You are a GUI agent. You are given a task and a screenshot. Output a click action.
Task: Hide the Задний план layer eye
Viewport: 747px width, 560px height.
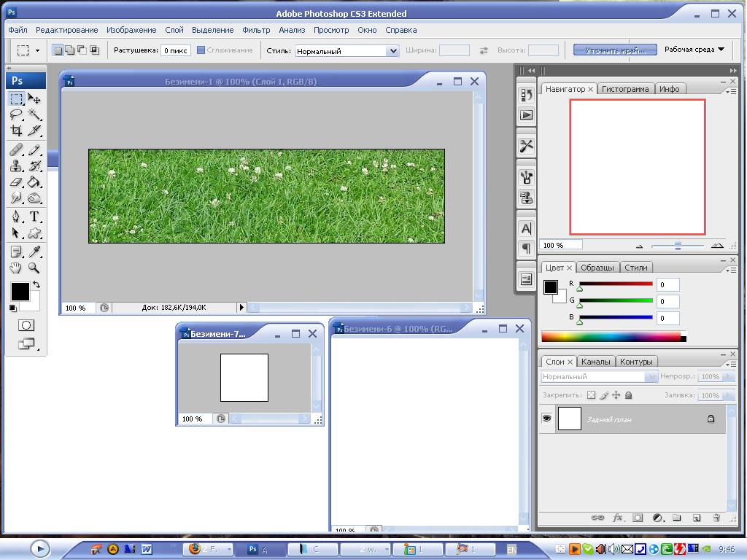pyautogui.click(x=546, y=419)
